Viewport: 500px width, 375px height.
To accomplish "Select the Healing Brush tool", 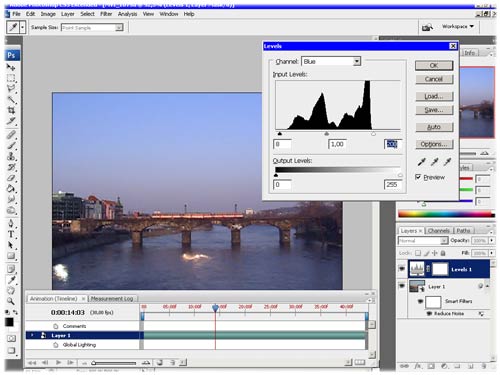I will pos(11,135).
